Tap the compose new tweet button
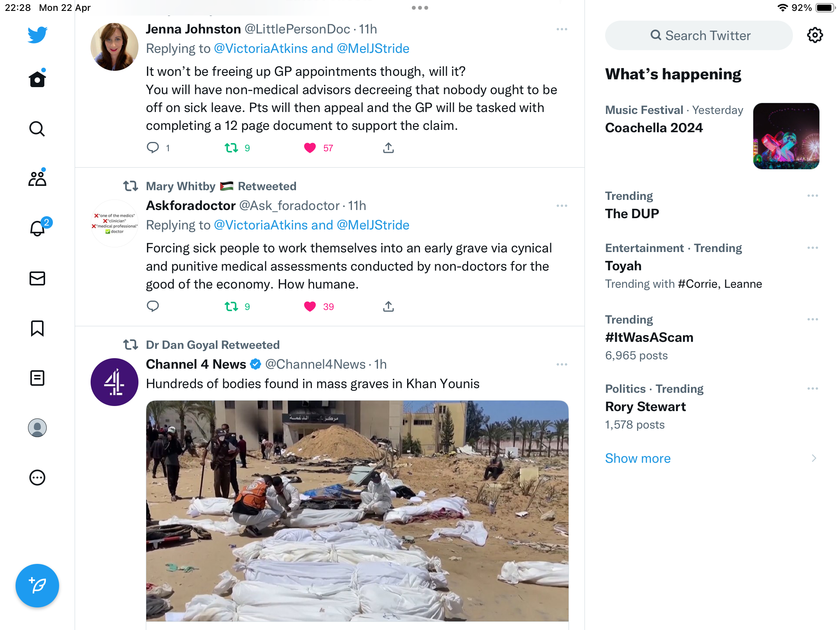840x630 pixels. (37, 586)
